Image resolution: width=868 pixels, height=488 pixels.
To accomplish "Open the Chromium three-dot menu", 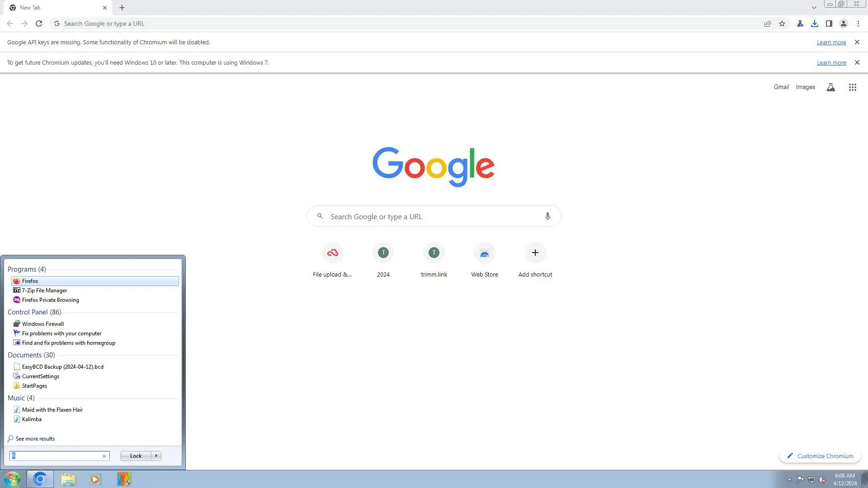I will (x=858, y=23).
